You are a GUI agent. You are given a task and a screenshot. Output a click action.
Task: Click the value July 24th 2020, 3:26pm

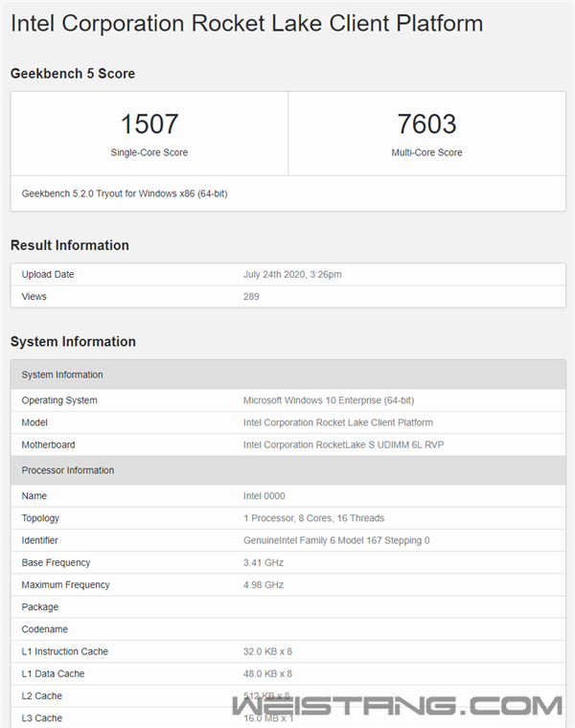pyautogui.click(x=292, y=274)
